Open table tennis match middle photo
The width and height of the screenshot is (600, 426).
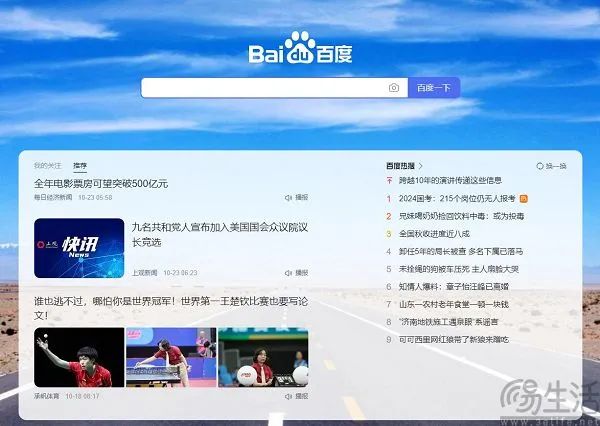(171, 357)
